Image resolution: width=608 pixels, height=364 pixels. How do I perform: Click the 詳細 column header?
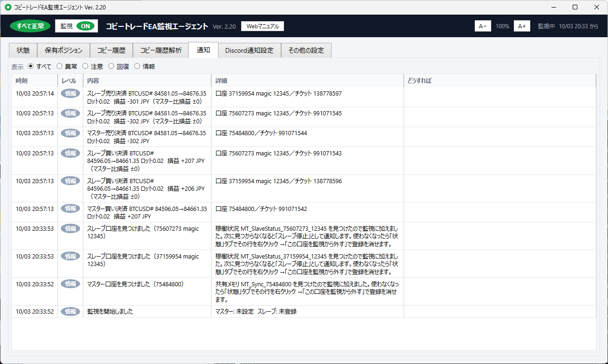point(308,81)
